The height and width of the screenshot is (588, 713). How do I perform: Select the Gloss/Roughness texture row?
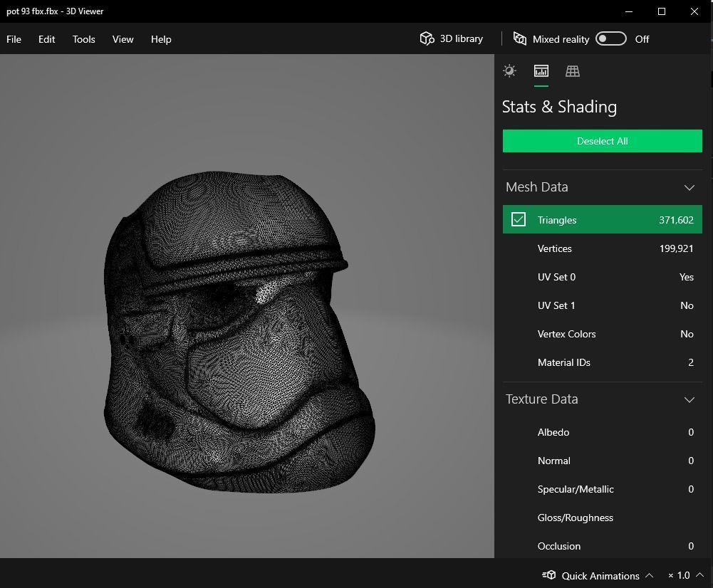(x=602, y=518)
